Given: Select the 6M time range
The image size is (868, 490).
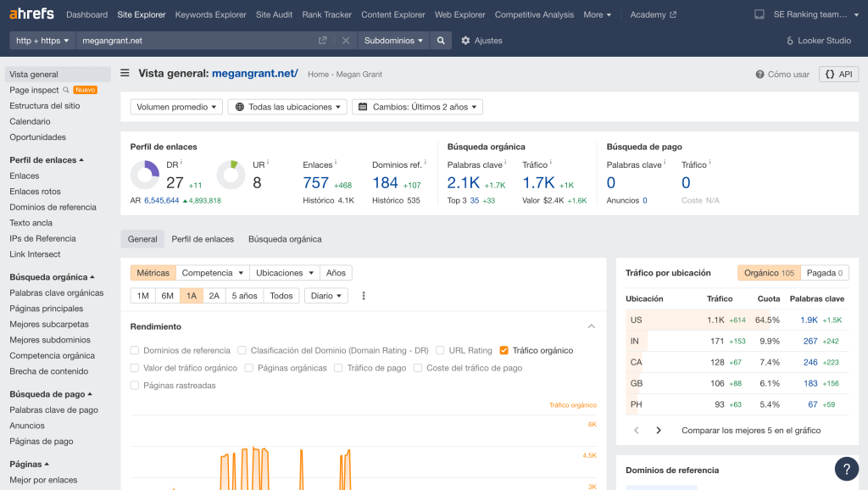Looking at the screenshot, I should 167,296.
